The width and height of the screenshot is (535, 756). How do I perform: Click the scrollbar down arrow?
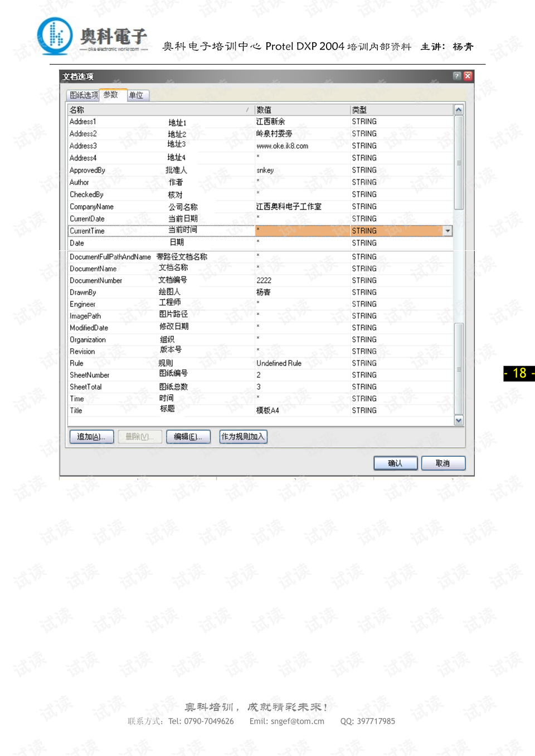click(x=458, y=421)
